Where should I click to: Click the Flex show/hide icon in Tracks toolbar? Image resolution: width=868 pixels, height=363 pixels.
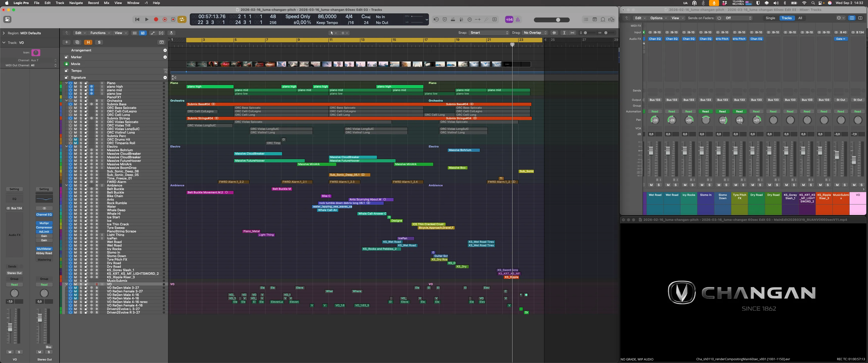click(x=161, y=33)
